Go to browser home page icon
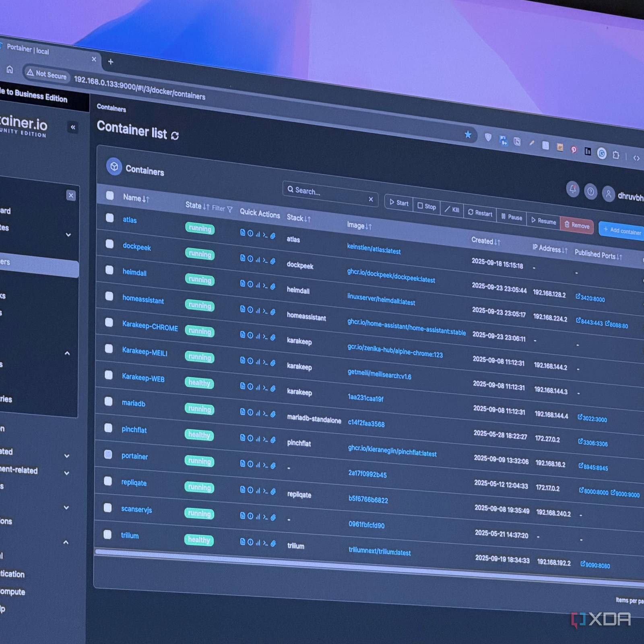 pos(10,69)
